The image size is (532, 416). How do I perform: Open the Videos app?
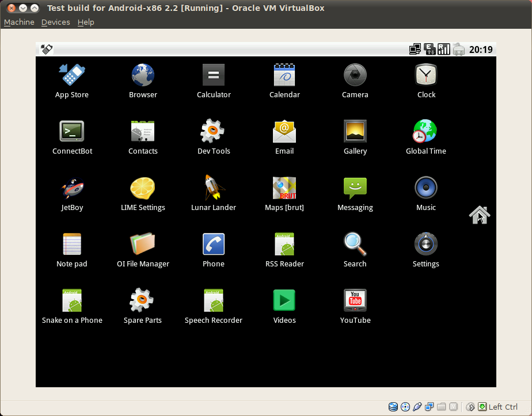click(284, 307)
